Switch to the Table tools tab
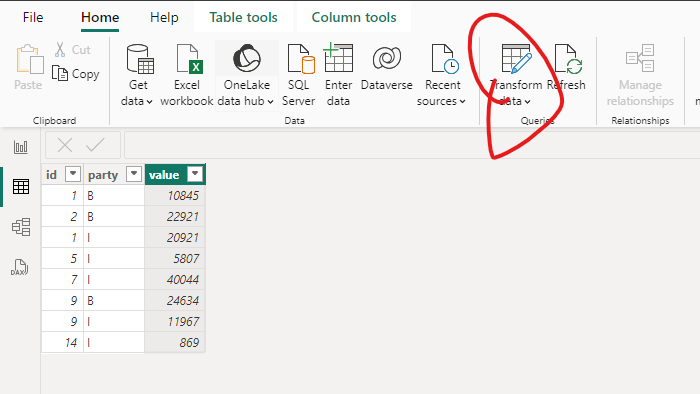This screenshot has height=394, width=700. [243, 17]
